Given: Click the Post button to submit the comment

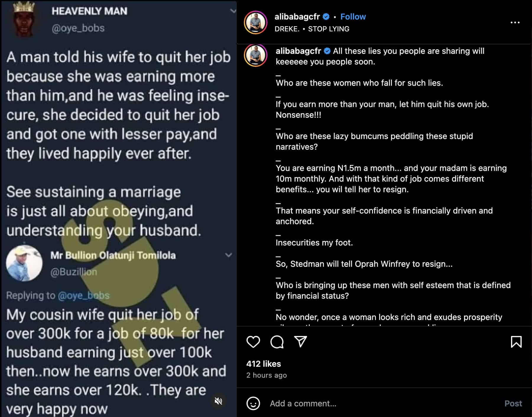Looking at the screenshot, I should [x=513, y=403].
